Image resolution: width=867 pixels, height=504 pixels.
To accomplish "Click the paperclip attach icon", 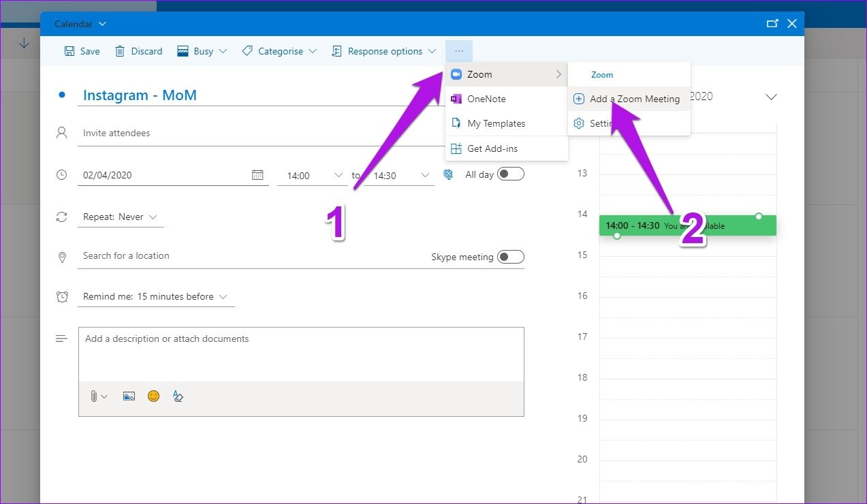I will coord(93,396).
